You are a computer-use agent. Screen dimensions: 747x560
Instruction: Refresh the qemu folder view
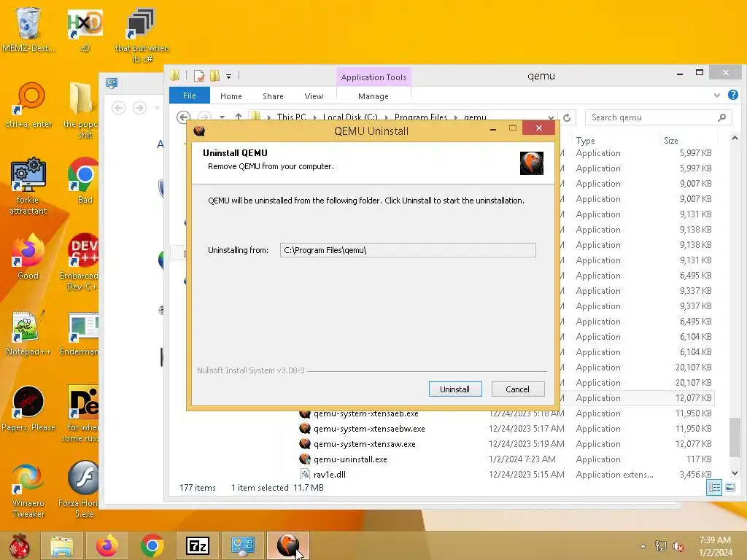click(x=567, y=117)
